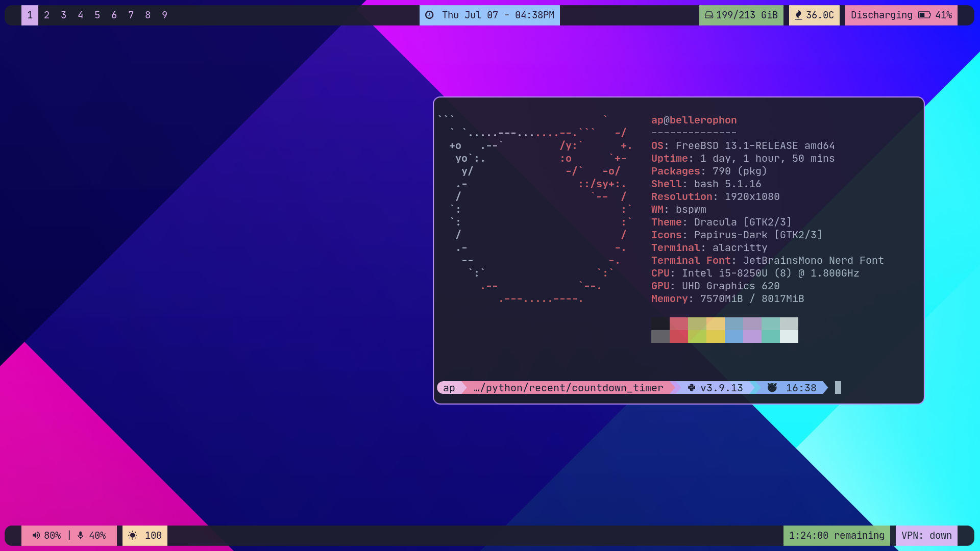980x551 pixels.
Task: Click the sun brightness icon showing 100
Action: click(133, 536)
